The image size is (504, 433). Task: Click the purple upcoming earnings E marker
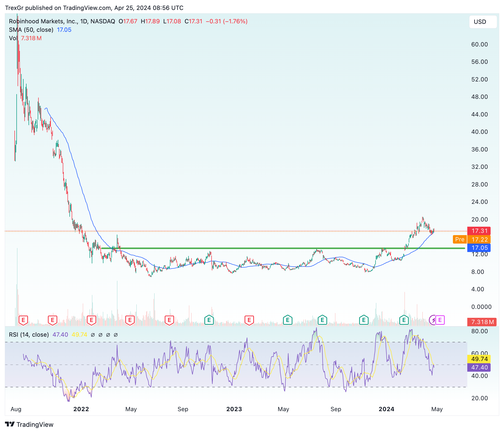click(x=440, y=320)
